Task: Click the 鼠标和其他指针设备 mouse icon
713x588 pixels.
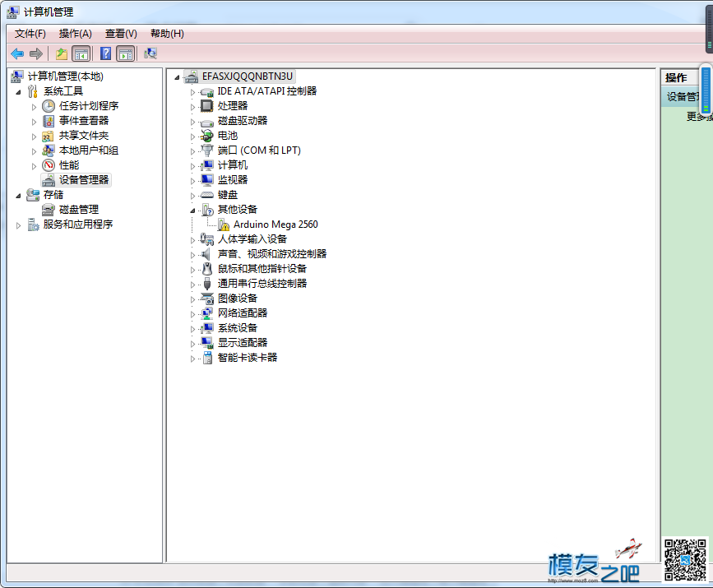Action: [x=207, y=269]
